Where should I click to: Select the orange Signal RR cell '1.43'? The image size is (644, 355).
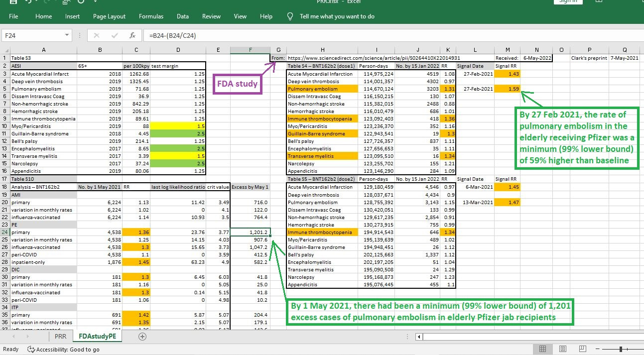click(x=508, y=74)
